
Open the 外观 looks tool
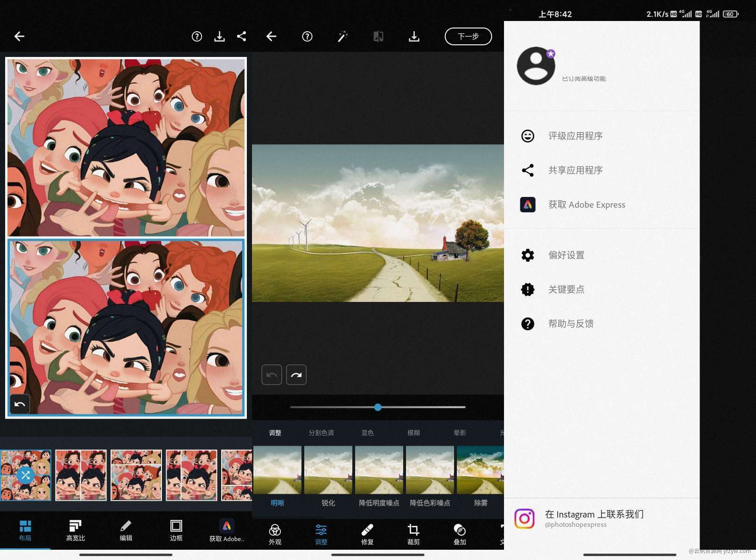click(275, 534)
